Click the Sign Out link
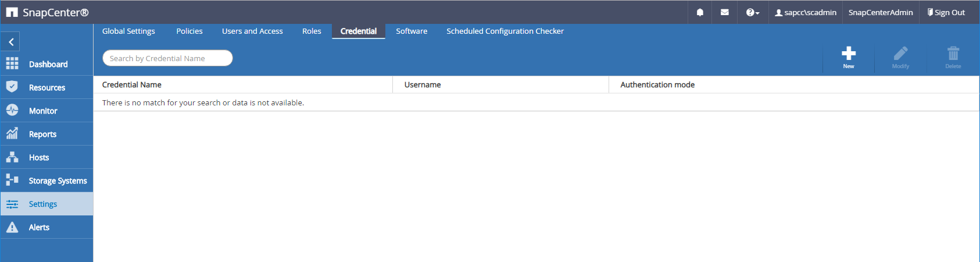This screenshot has width=980, height=262. (946, 12)
